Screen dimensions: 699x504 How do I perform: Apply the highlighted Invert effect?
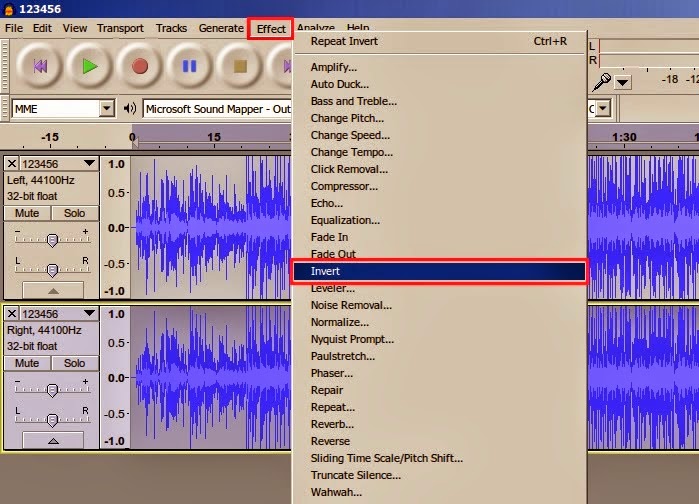[439, 271]
